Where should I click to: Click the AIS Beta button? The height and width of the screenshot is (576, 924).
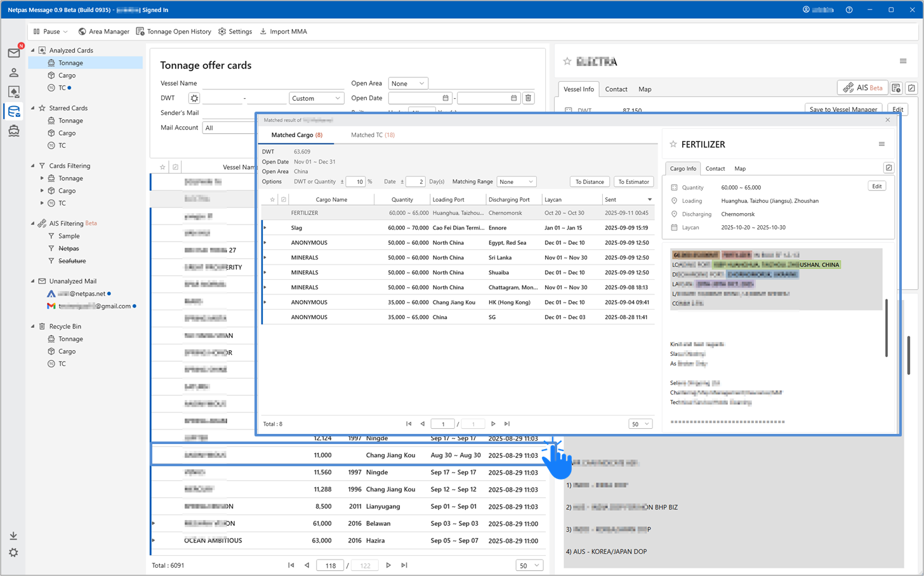pos(862,88)
